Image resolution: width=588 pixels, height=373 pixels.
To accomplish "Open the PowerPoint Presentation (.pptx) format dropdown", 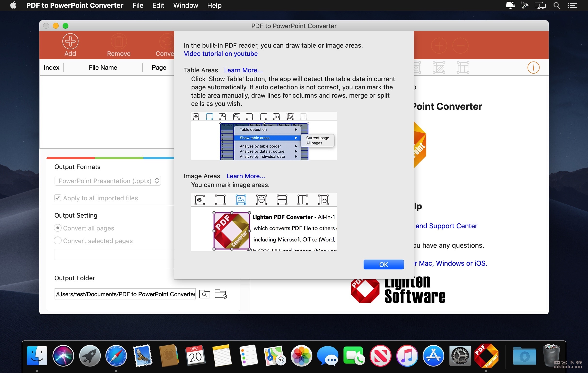I will 108,181.
